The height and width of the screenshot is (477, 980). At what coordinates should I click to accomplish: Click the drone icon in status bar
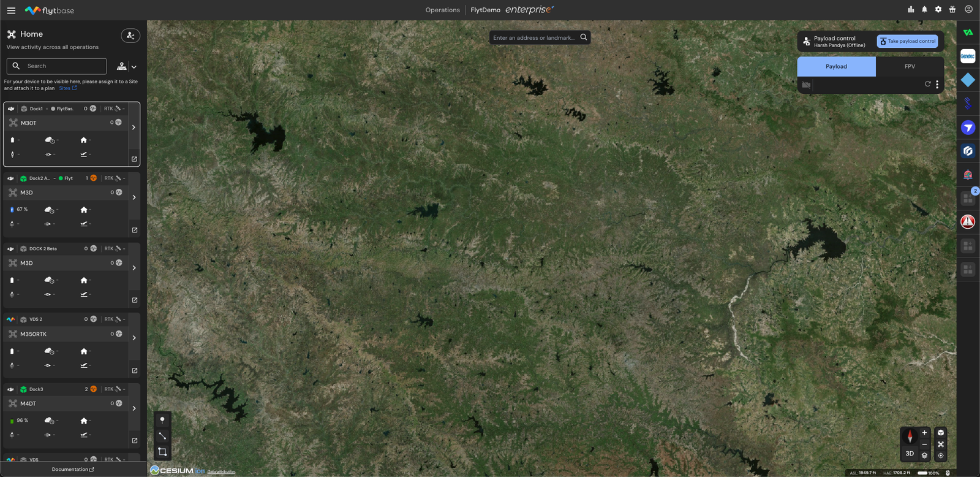[x=948, y=473]
